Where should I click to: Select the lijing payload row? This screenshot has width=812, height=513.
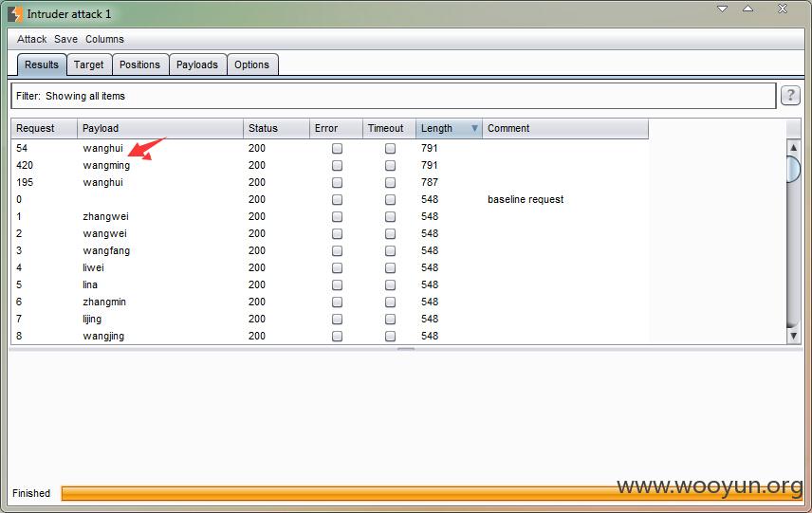(92, 319)
